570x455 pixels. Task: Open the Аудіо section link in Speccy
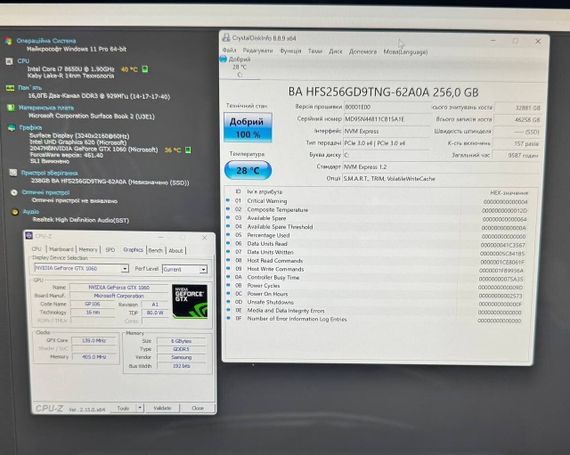tap(31, 211)
